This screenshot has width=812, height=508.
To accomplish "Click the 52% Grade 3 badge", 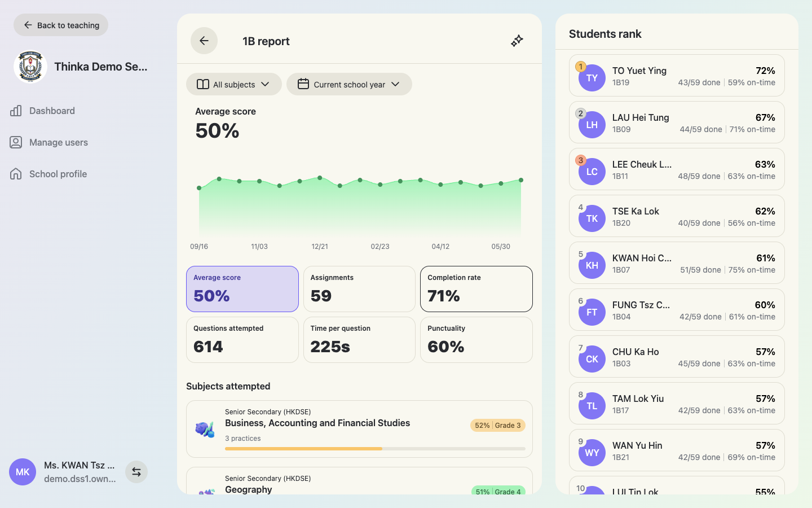I will pyautogui.click(x=498, y=426).
